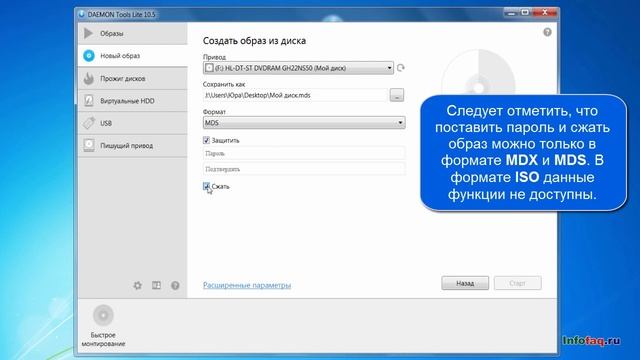
Task: Refresh the drive list with the circular arrow
Action: pos(400,68)
